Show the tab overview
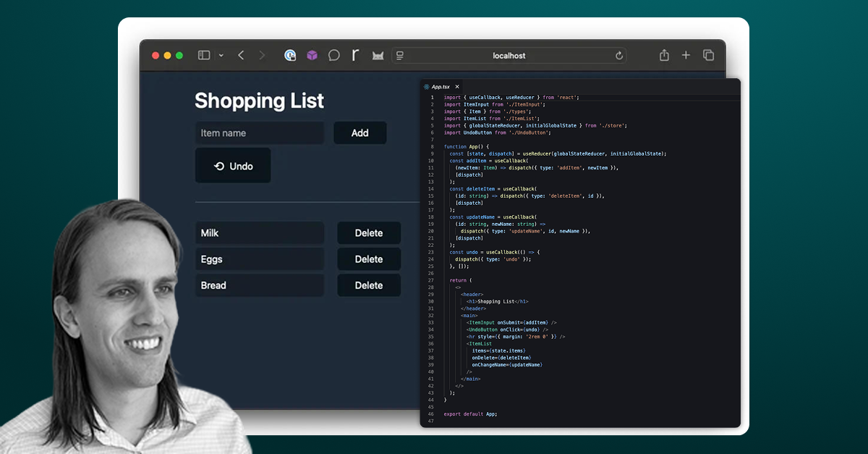868x454 pixels. tap(708, 56)
